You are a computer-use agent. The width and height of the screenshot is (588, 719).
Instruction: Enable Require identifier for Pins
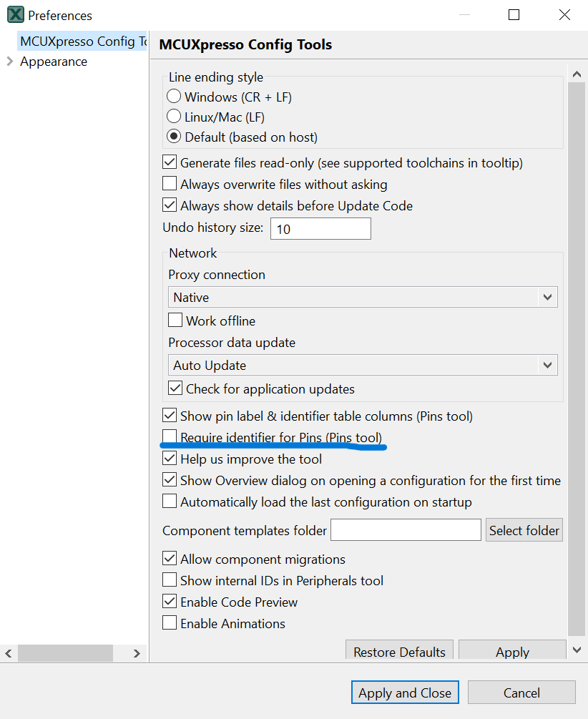pos(170,436)
